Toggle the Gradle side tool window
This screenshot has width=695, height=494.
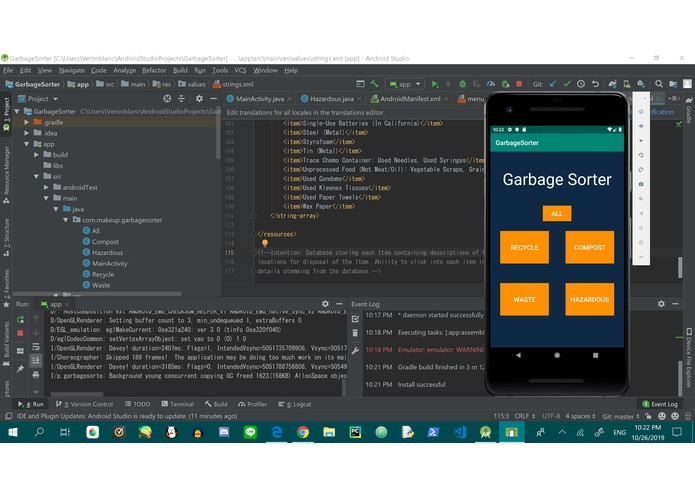(x=689, y=110)
